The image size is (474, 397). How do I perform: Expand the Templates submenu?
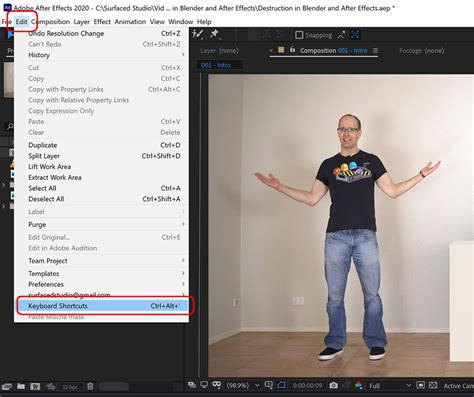point(102,273)
